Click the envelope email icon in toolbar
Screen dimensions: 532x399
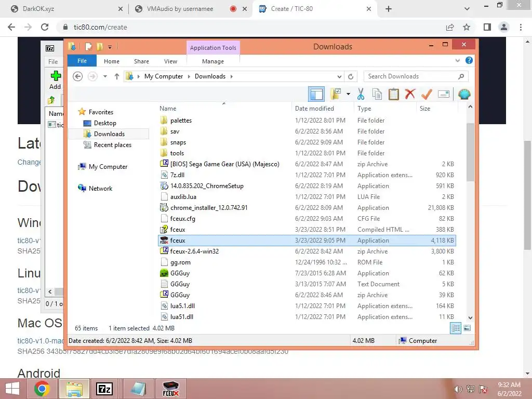tap(444, 94)
